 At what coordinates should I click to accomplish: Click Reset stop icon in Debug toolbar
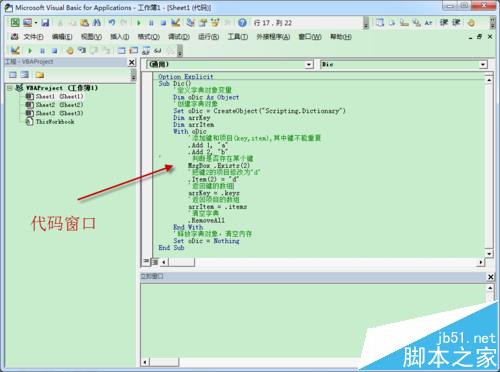tap(54, 51)
